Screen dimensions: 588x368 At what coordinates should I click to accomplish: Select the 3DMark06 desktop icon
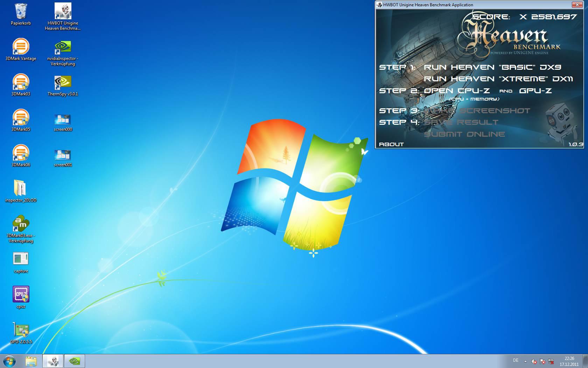21,156
